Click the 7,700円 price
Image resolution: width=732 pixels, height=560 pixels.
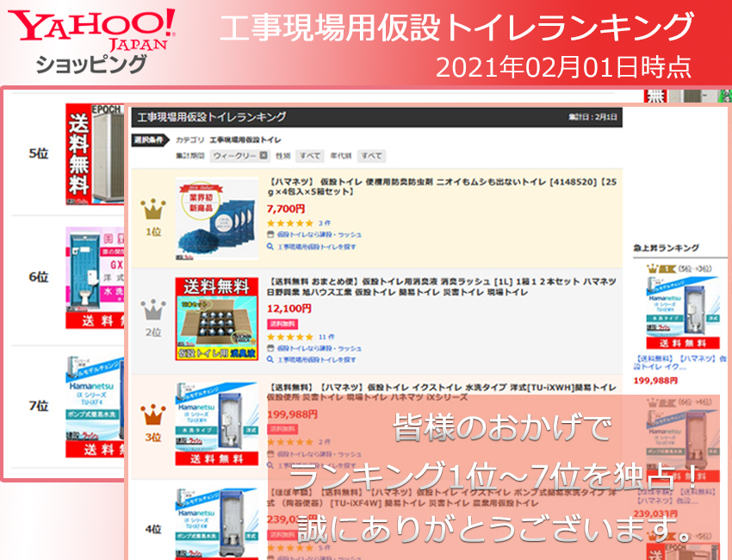pos(286,208)
